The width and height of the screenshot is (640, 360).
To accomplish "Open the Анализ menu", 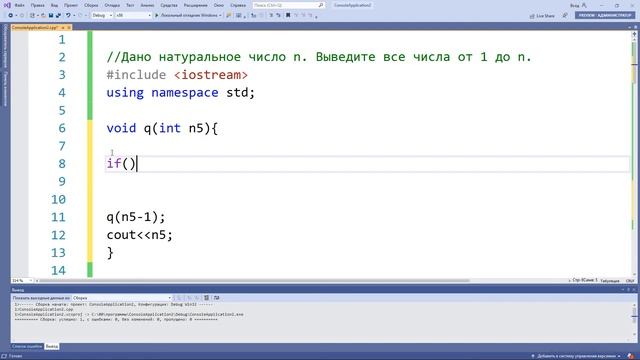I will point(147,5).
